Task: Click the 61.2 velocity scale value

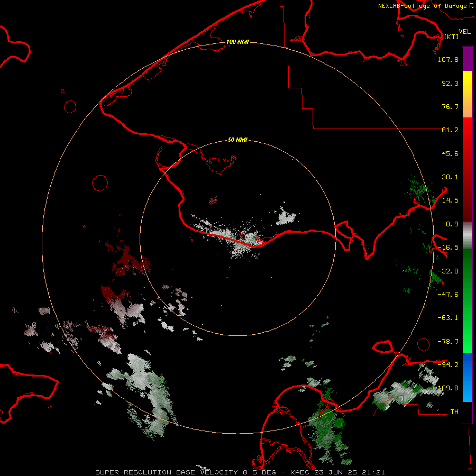Action: tap(450, 130)
